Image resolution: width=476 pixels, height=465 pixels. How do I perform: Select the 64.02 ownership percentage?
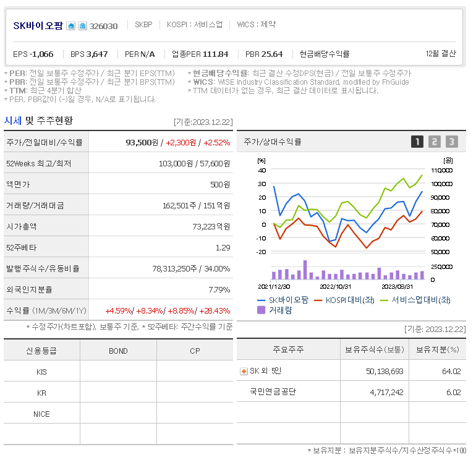click(x=451, y=371)
